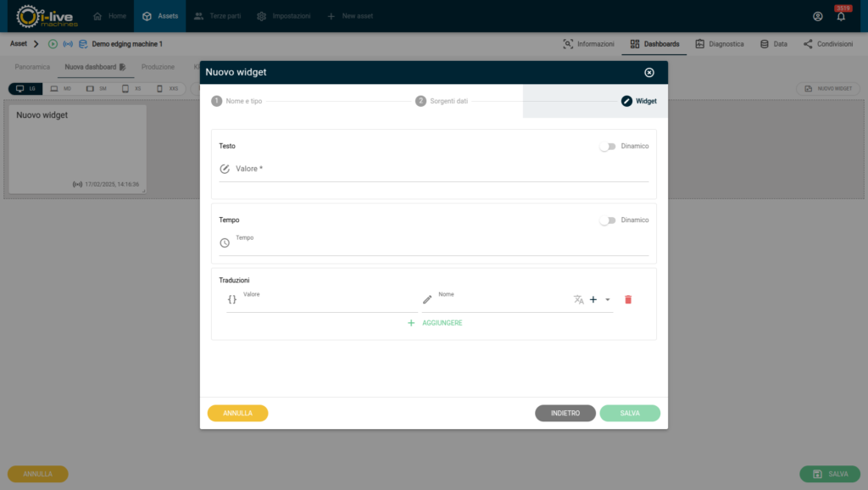This screenshot has height=490, width=868.
Task: Open notifications via the bell icon
Action: click(841, 16)
